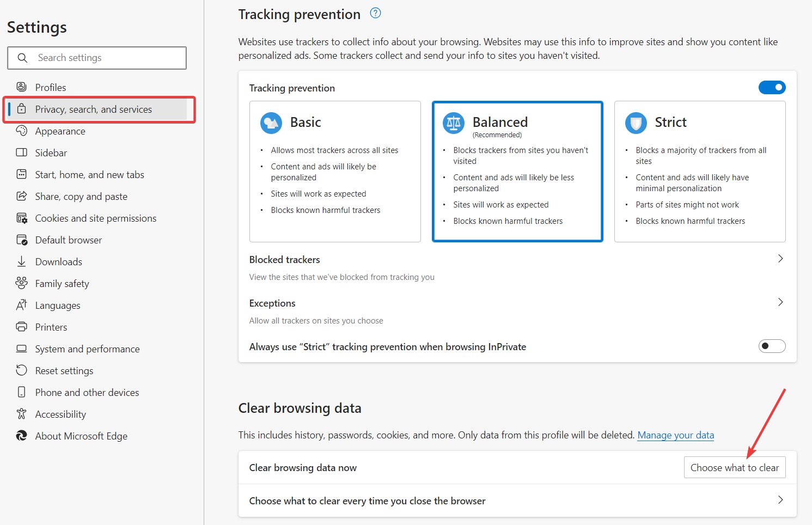Click the Appearance palette icon
The image size is (812, 525).
click(22, 131)
